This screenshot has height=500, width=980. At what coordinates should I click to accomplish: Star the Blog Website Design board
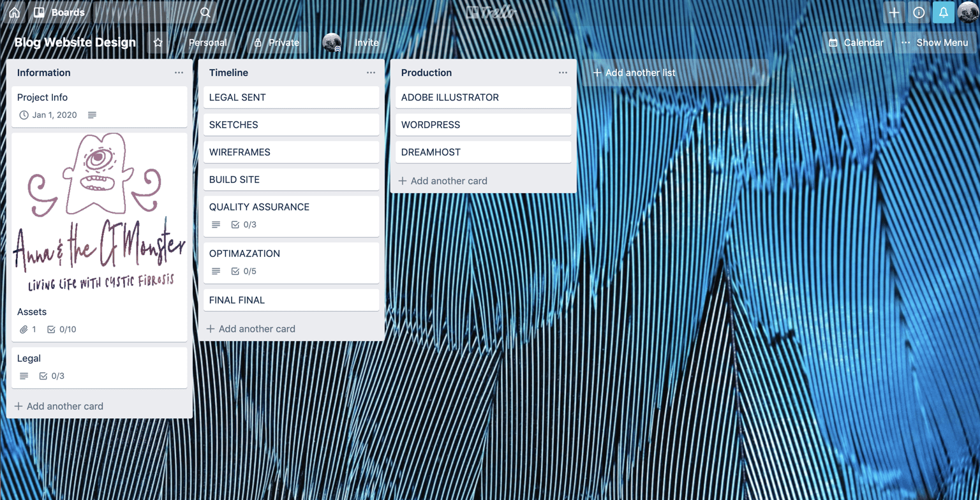(x=158, y=43)
